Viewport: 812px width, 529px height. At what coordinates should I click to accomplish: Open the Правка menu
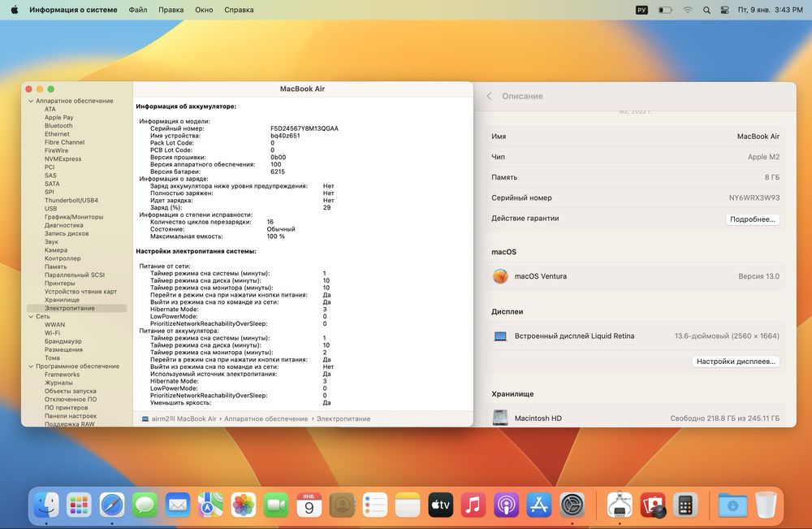(171, 10)
